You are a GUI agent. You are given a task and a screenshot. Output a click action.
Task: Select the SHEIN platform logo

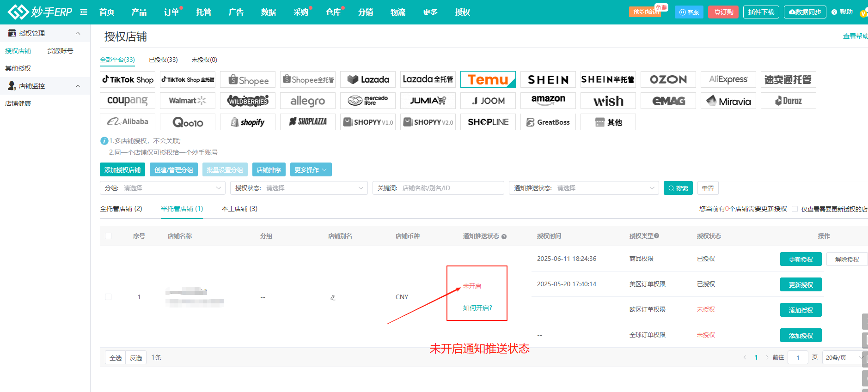[x=548, y=79]
